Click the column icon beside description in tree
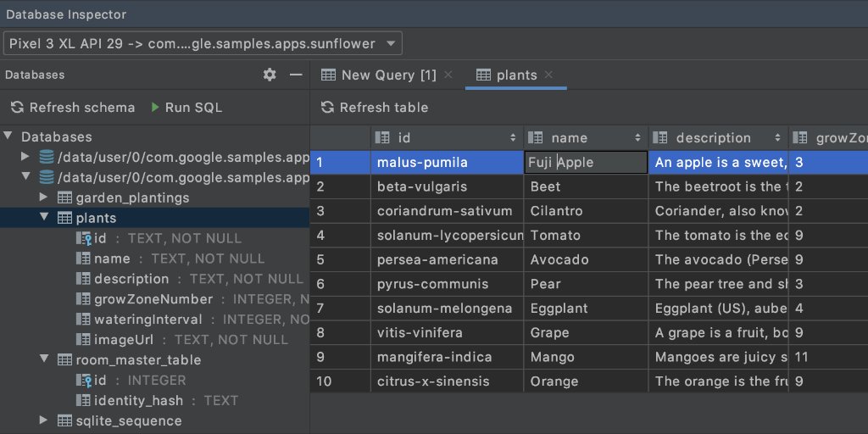Viewport: 868px width, 434px height. point(83,279)
